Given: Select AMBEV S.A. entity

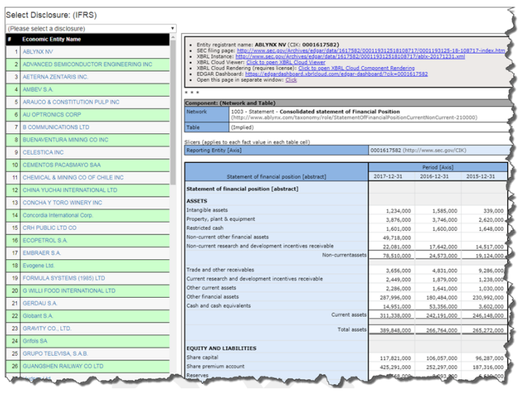Looking at the screenshot, I should coord(38,89).
